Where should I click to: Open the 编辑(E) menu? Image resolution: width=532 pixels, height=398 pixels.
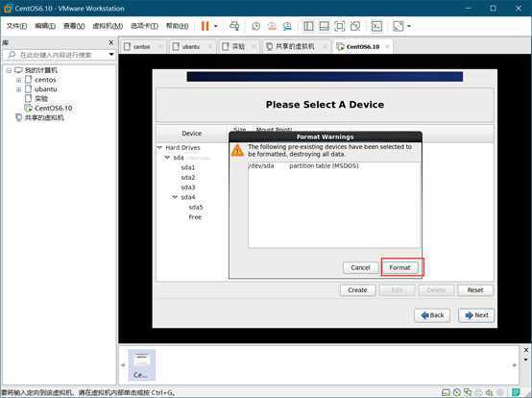pos(45,26)
